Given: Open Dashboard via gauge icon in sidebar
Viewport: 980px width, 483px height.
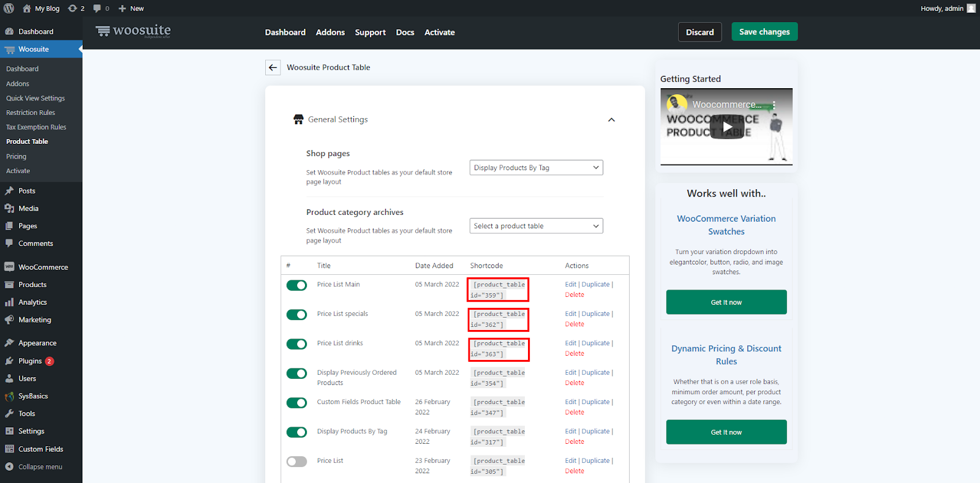Looking at the screenshot, I should tap(9, 32).
